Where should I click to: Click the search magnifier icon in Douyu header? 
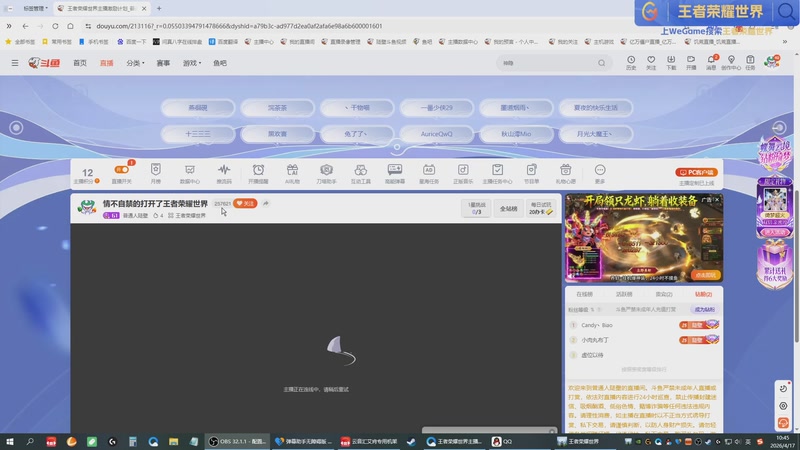pos(602,63)
